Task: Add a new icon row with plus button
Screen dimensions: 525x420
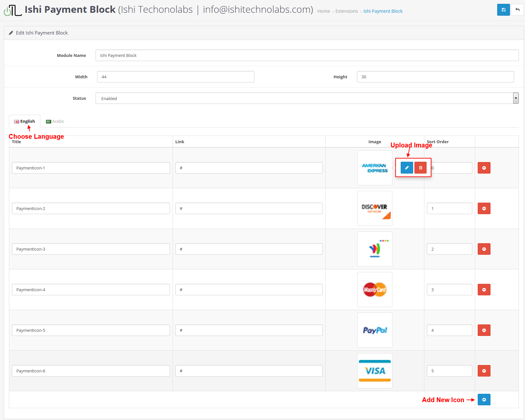Action: (484, 400)
